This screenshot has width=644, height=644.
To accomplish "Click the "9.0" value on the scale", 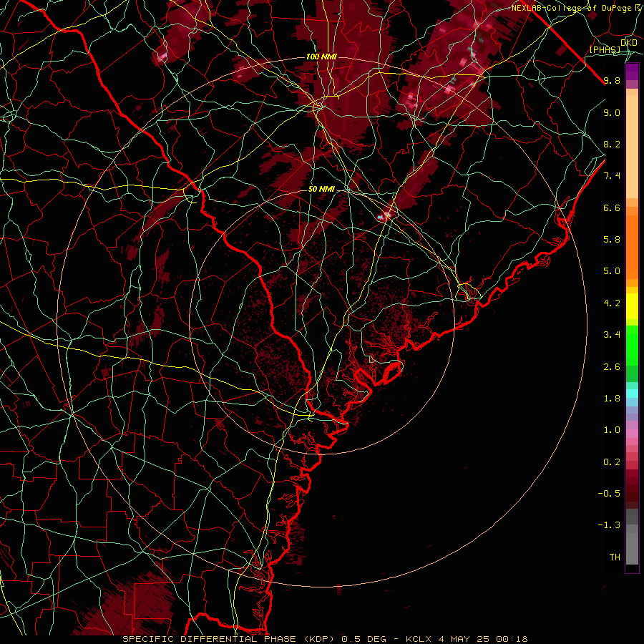I will (x=612, y=112).
